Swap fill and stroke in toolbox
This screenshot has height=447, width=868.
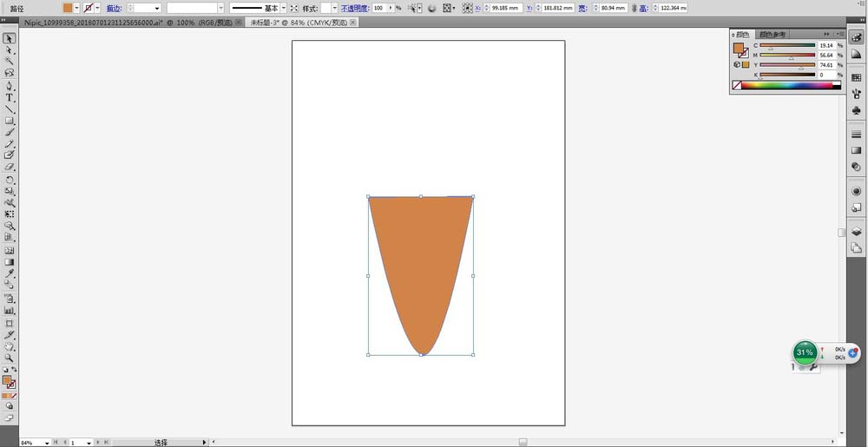click(x=15, y=370)
